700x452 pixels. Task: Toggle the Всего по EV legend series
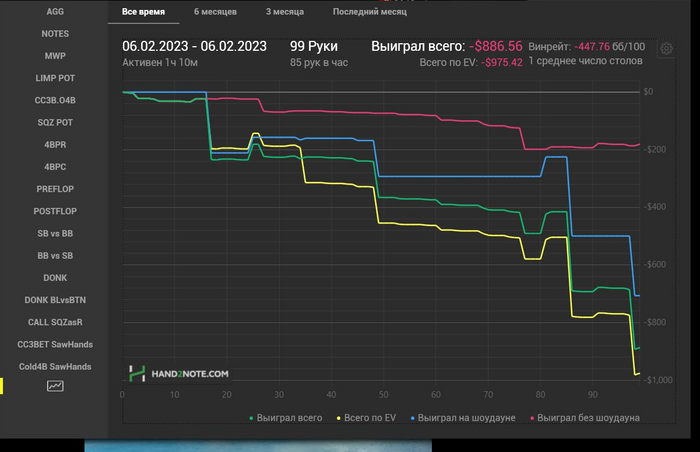coord(366,418)
